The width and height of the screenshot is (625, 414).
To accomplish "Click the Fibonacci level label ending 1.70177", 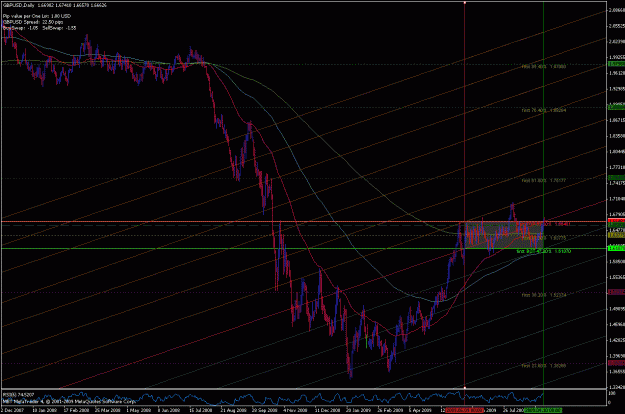I will pyautogui.click(x=544, y=181).
